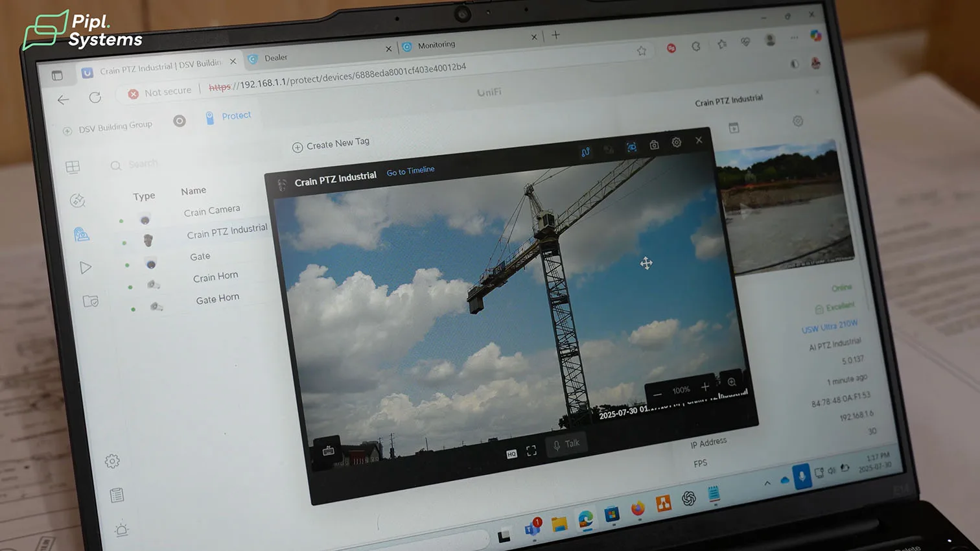Screen dimensions: 980x551
Task: Open the Protect application tab
Action: 228,116
